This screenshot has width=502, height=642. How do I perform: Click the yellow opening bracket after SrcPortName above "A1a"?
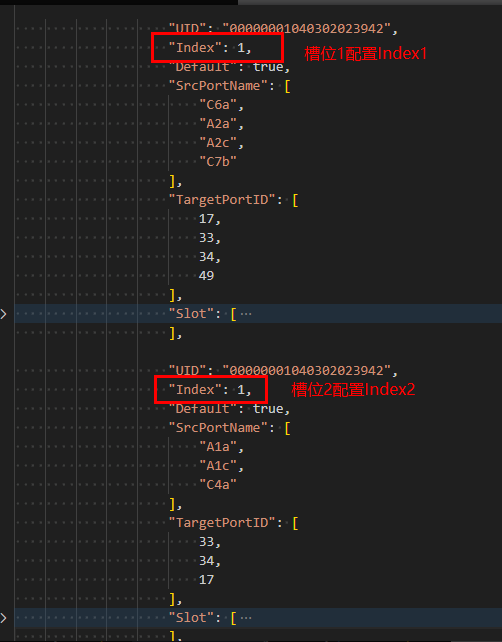287,428
